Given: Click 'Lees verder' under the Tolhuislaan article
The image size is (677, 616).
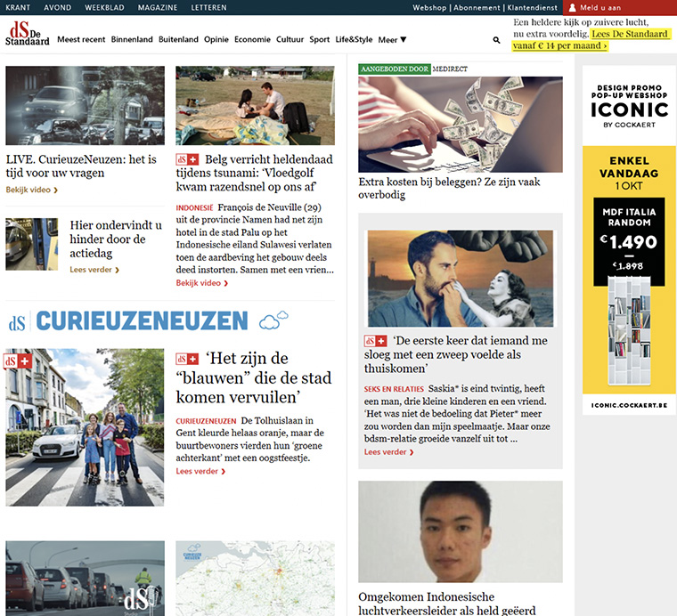Looking at the screenshot, I should point(200,472).
